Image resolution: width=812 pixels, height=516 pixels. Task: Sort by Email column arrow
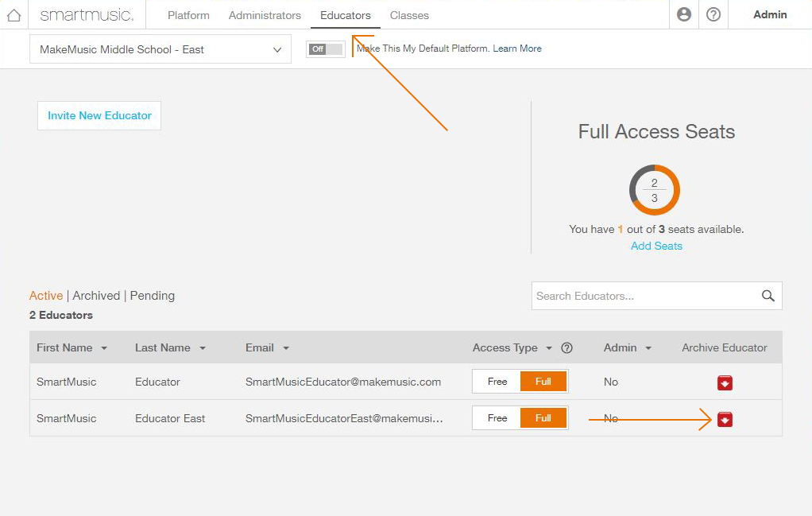pos(286,348)
